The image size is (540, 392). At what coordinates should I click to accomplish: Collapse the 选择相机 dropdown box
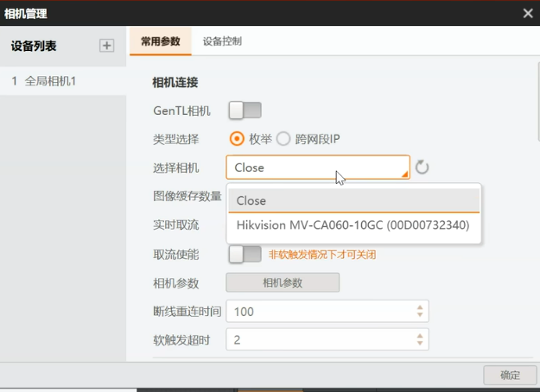318,168
